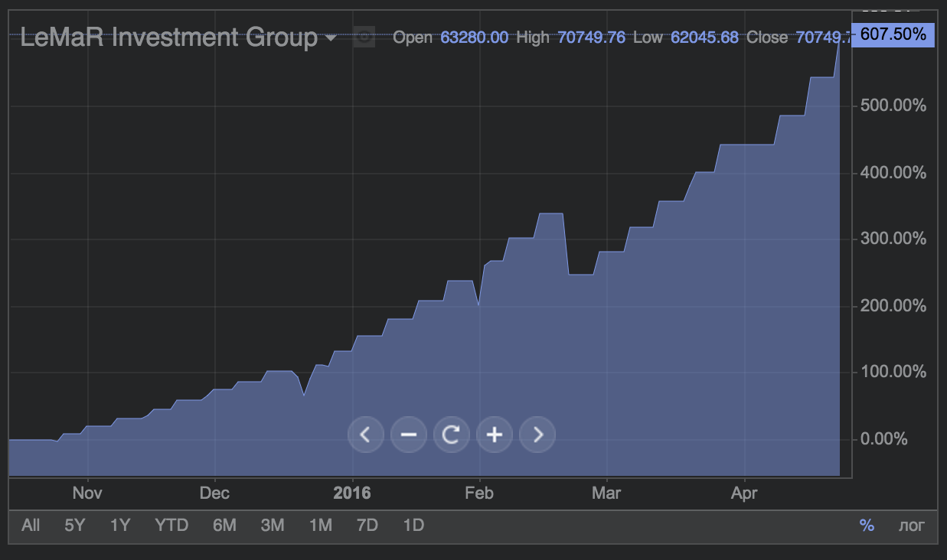The width and height of the screenshot is (947, 560).
Task: Toggle visibility eye icon beside the title
Action: click(x=364, y=37)
